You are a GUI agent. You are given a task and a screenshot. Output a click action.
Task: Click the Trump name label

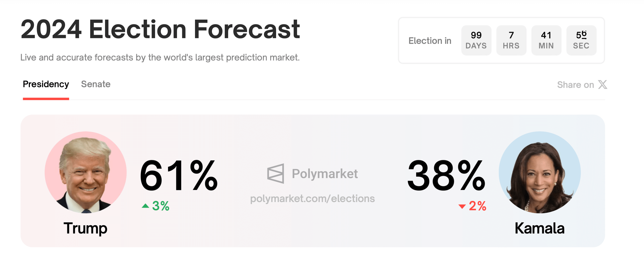pos(85,228)
